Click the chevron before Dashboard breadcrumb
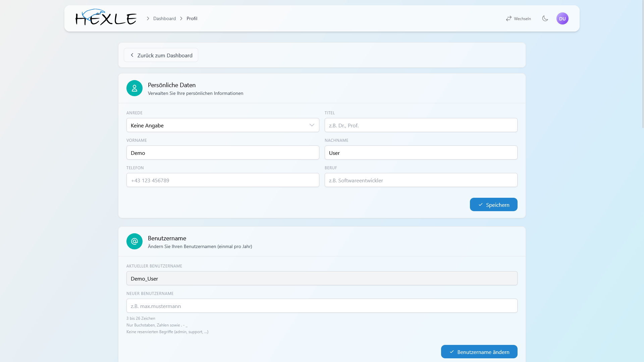The image size is (644, 362). point(148,18)
